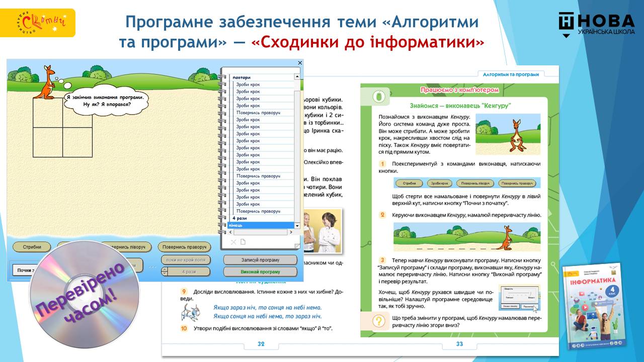Click the horizontal scrollbar thumb under the program list
This screenshot has height=362, width=644.
(261, 233)
